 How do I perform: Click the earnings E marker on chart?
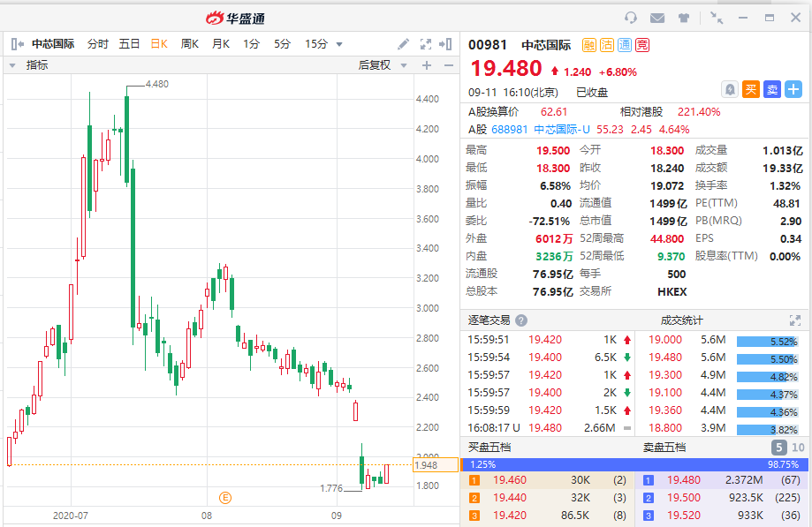[x=224, y=498]
